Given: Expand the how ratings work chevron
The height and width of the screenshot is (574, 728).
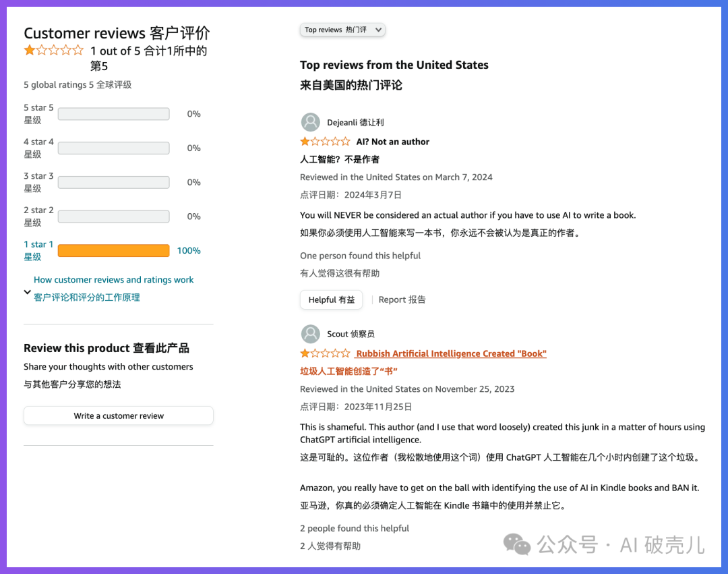Looking at the screenshot, I should coord(28,292).
